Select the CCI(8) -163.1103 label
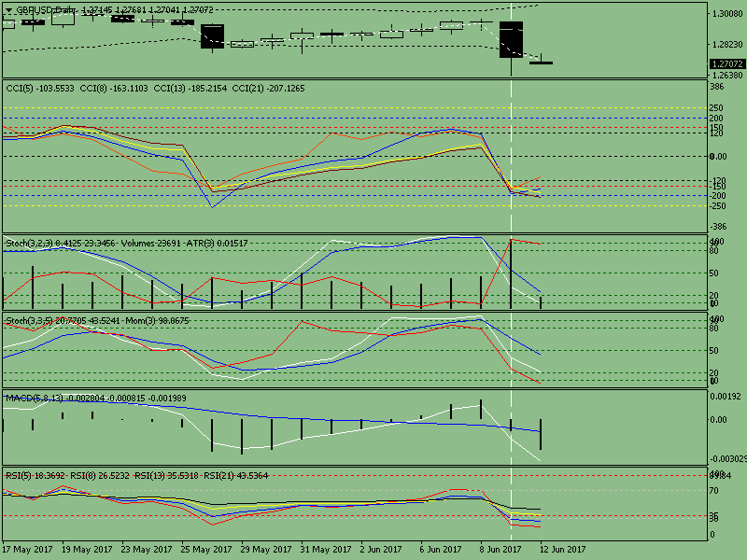The image size is (747, 560). (114, 89)
